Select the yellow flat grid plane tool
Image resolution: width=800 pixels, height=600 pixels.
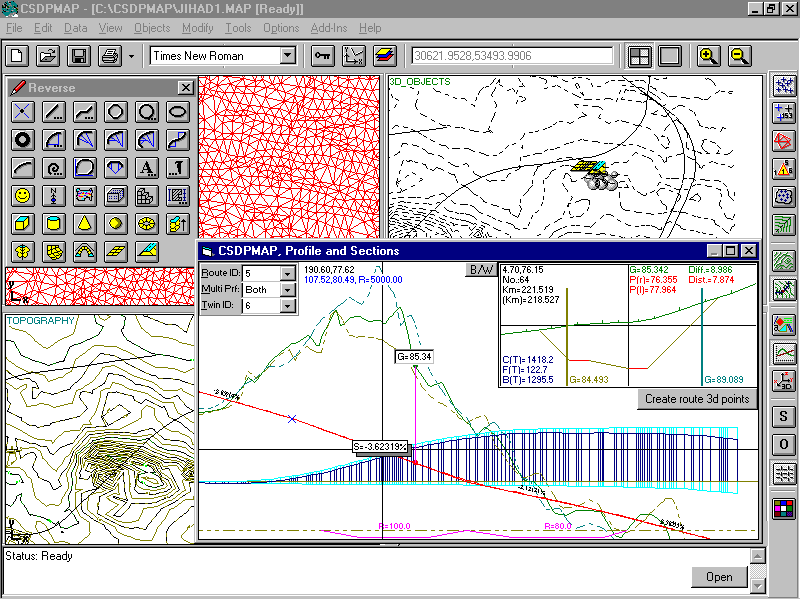[116, 251]
